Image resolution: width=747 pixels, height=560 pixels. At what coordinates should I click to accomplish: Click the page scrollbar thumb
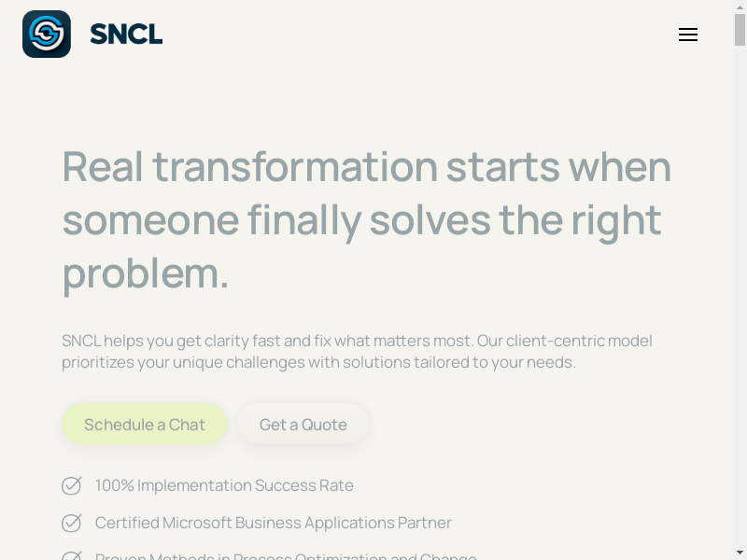click(740, 28)
